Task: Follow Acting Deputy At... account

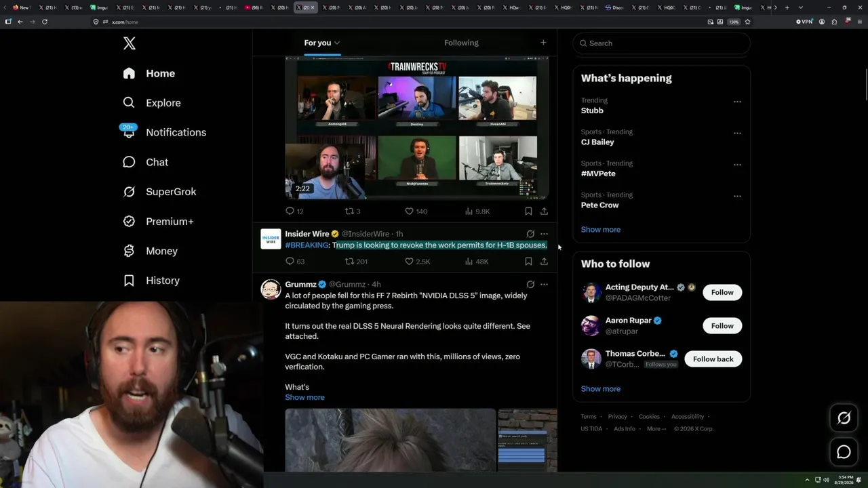Action: (722, 292)
